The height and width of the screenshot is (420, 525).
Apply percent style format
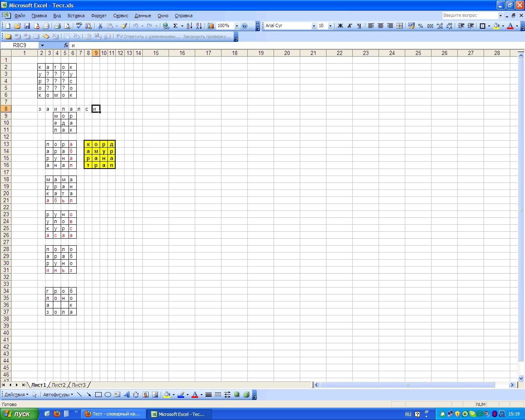pyautogui.click(x=421, y=26)
